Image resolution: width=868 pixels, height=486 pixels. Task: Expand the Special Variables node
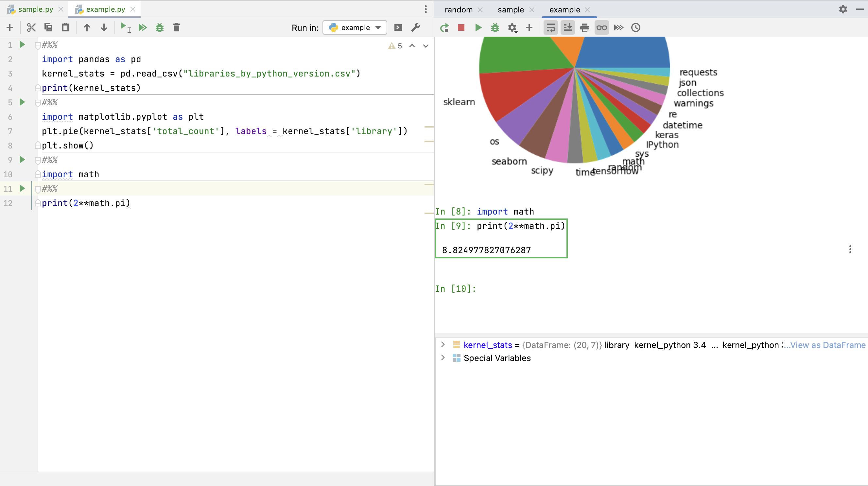tap(443, 358)
